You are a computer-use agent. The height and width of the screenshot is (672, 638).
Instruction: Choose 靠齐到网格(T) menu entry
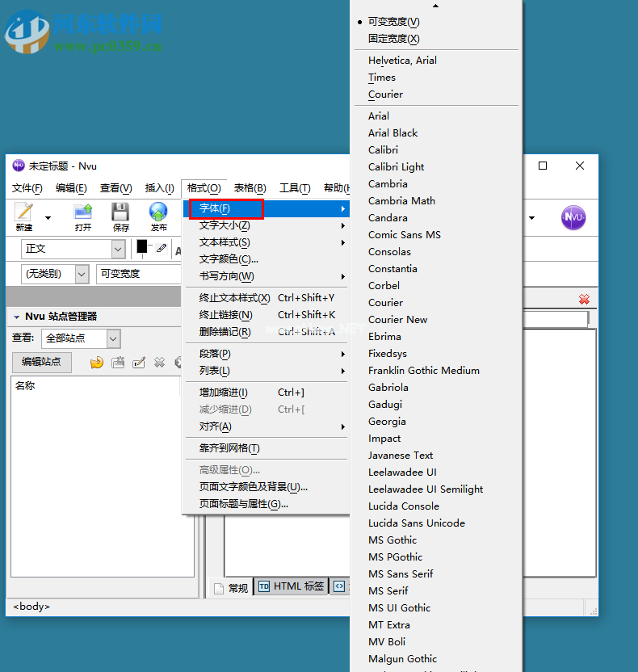tap(267, 448)
